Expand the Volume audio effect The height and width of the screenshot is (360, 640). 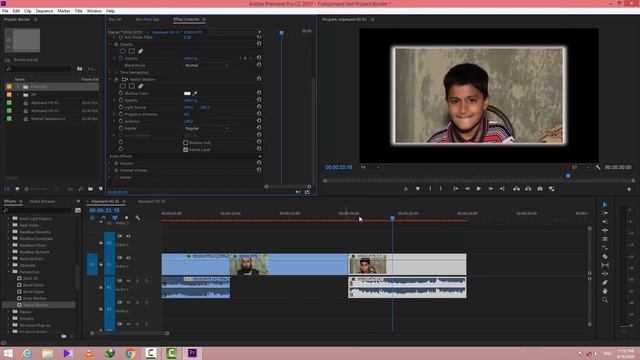coord(110,163)
